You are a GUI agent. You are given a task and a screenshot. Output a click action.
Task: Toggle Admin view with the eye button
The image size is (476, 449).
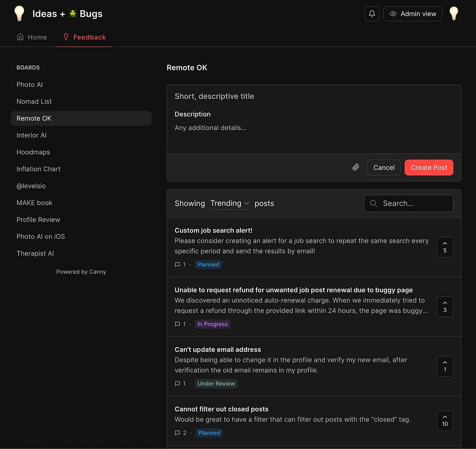coord(413,14)
